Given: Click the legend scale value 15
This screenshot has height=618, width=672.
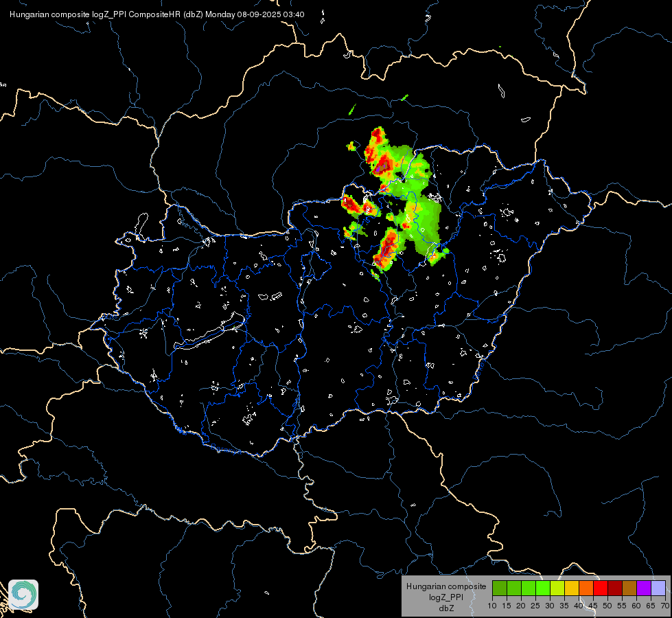Looking at the screenshot, I should 507,606.
